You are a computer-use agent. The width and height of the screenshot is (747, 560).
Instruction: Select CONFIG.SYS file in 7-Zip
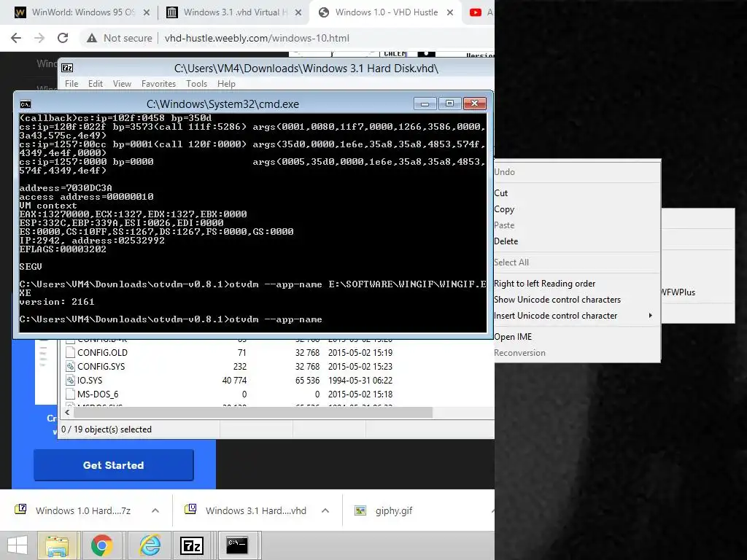point(101,367)
